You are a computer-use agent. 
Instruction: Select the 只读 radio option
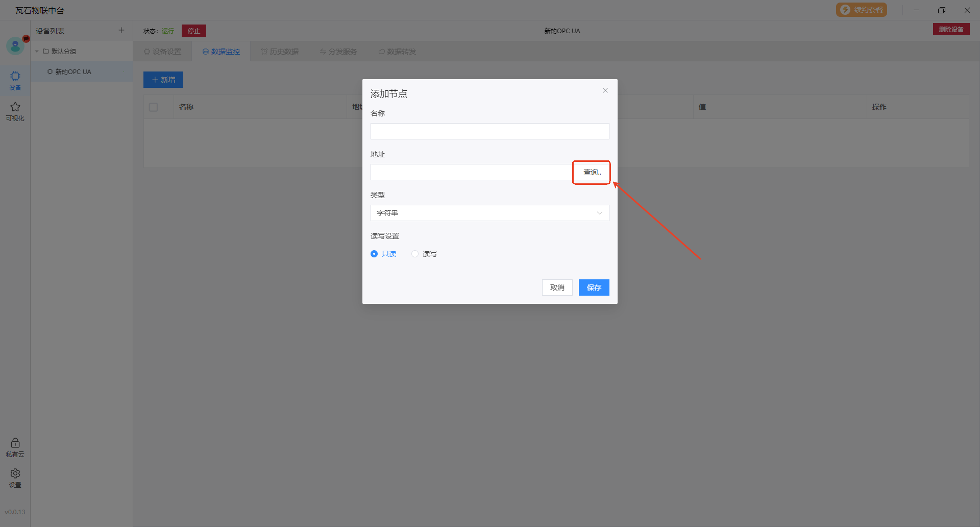point(374,254)
